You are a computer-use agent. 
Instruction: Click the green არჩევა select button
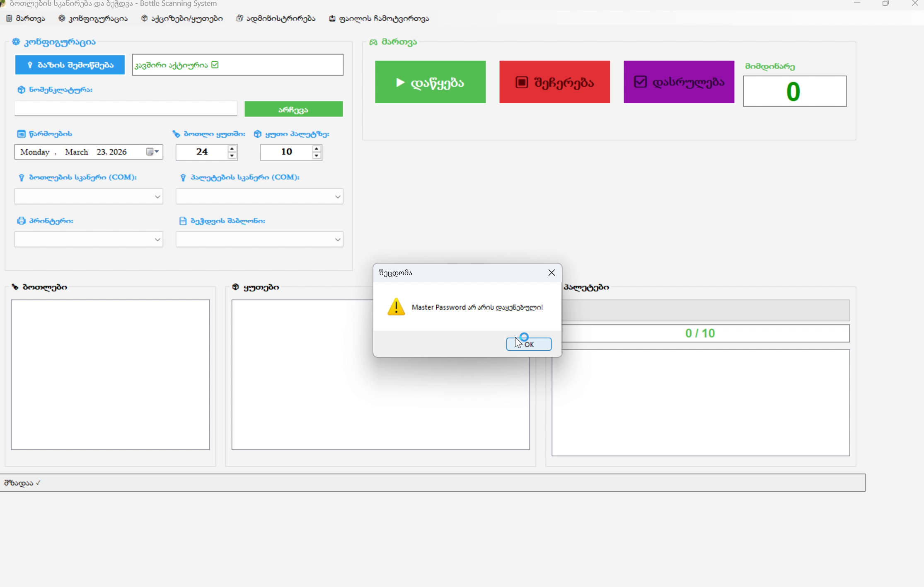(293, 109)
